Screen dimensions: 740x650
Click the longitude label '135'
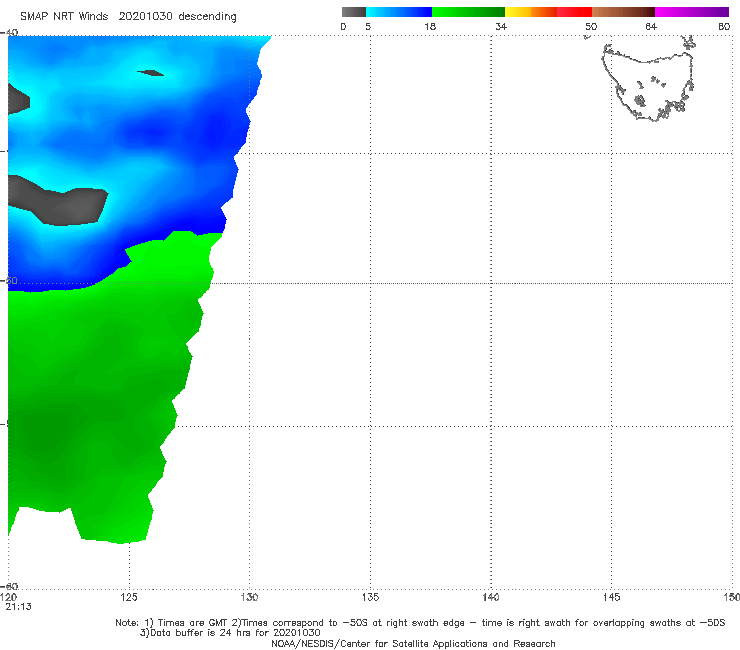[x=370, y=598]
